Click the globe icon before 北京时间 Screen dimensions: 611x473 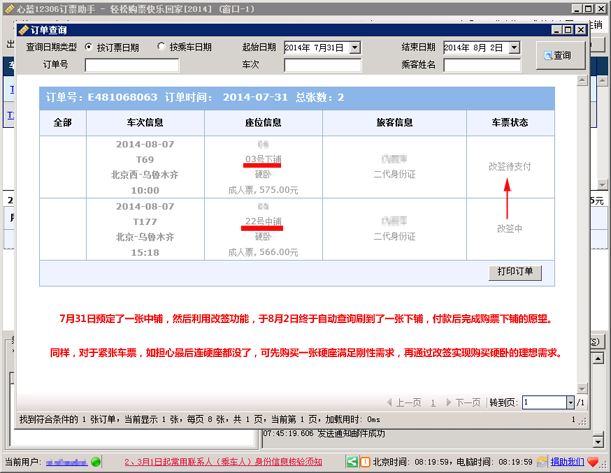coord(363,462)
